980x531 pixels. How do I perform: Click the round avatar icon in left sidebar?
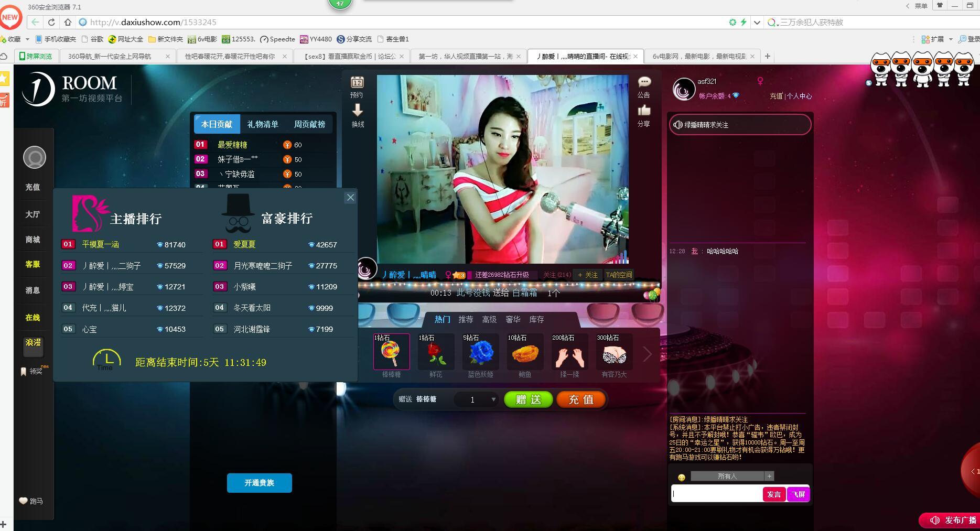35,157
